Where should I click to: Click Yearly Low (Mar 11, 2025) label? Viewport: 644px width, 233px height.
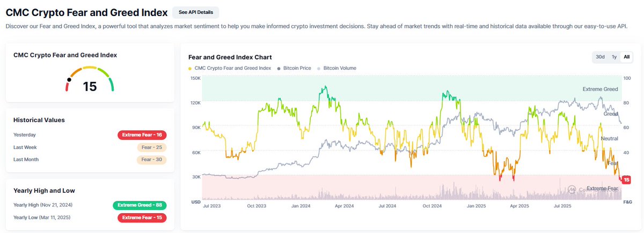click(x=42, y=217)
